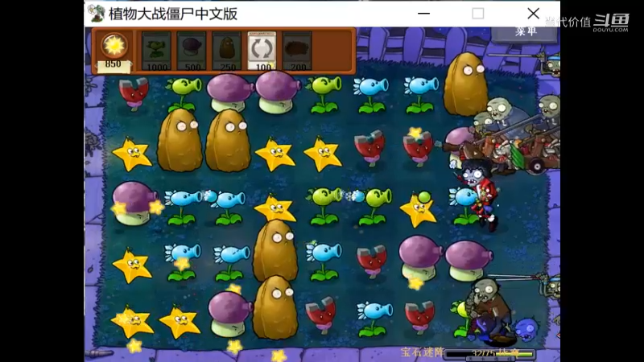Select fourth-row Starfruit in the leftmost column

(132, 265)
